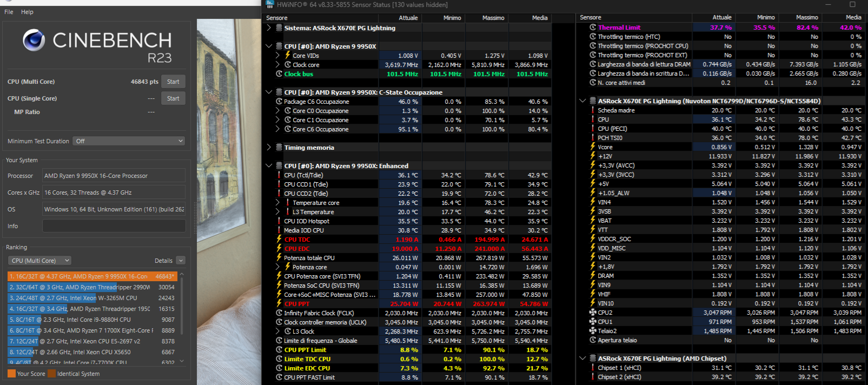
Task: Click the Chipset 1 (xHCI) thermometer icon
Action: [x=593, y=368]
